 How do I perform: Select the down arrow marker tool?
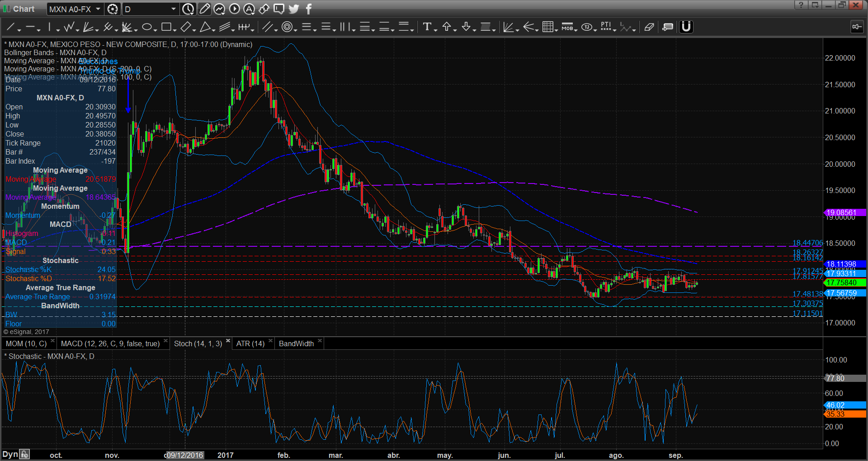pyautogui.click(x=466, y=27)
